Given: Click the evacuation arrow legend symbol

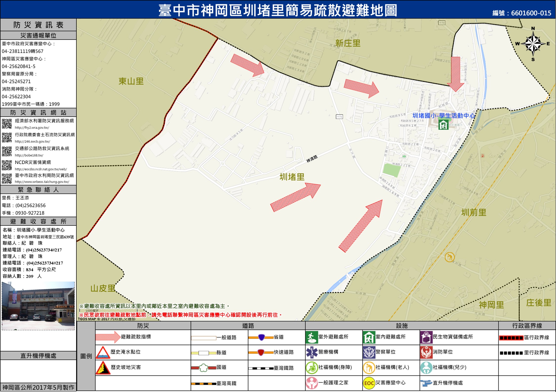Looking at the screenshot, I should pyautogui.click(x=108, y=337).
